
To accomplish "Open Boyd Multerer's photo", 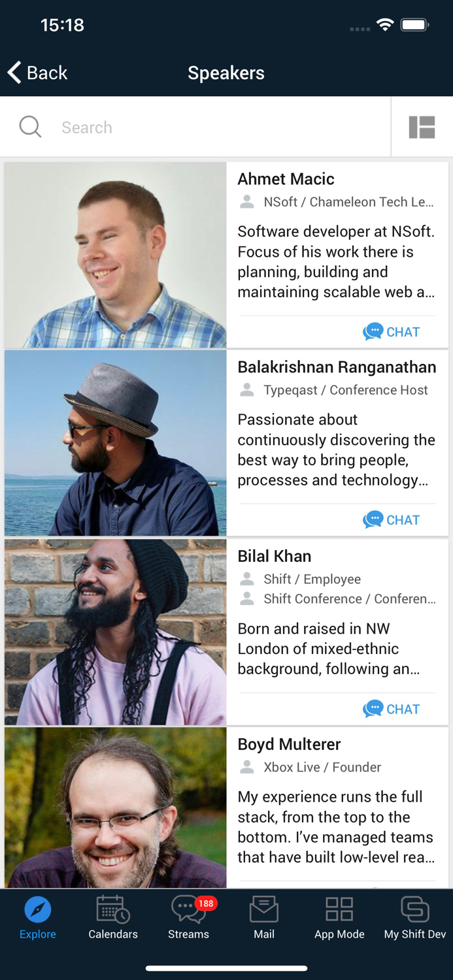I will coord(116,808).
